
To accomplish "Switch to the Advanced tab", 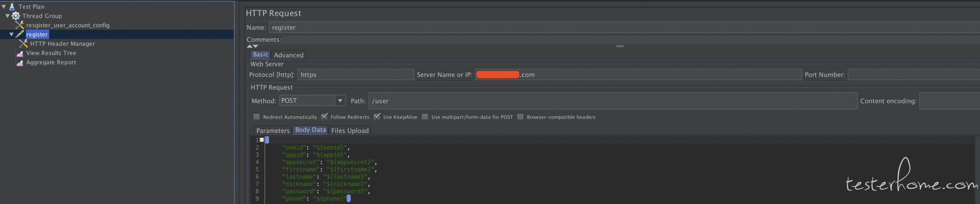I will tap(288, 55).
